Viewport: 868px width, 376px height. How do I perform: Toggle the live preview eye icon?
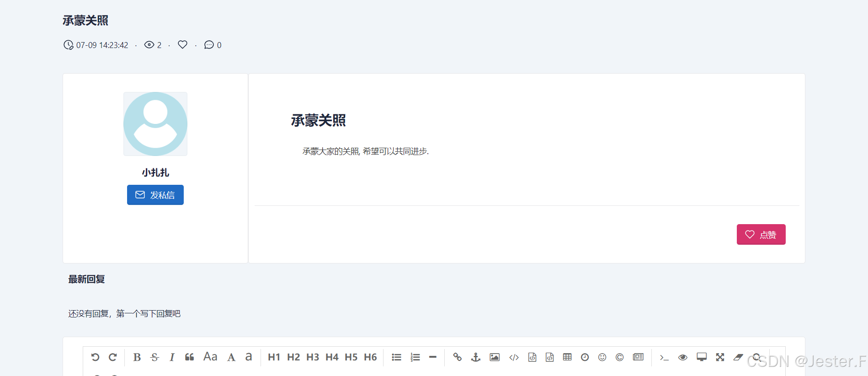pos(683,357)
